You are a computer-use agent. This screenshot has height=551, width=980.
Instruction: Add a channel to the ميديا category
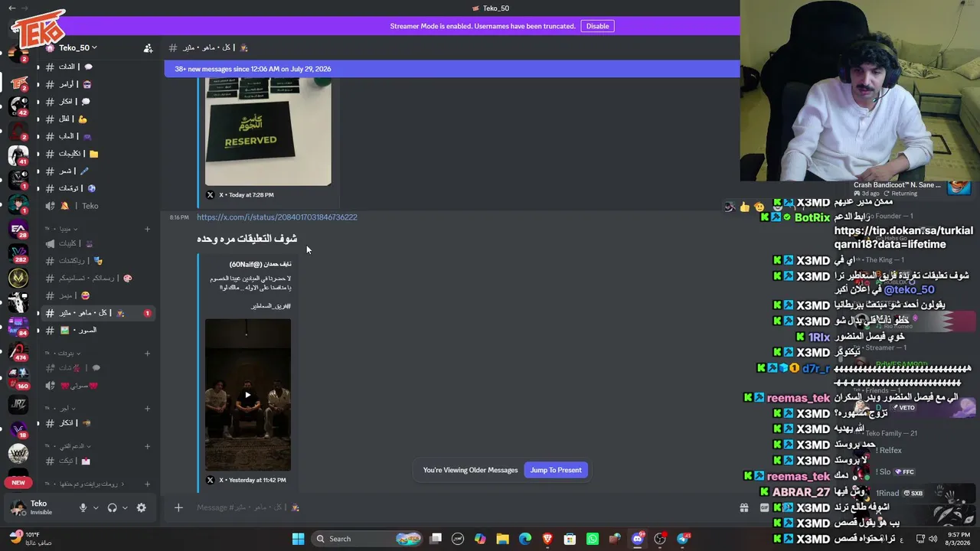click(148, 229)
